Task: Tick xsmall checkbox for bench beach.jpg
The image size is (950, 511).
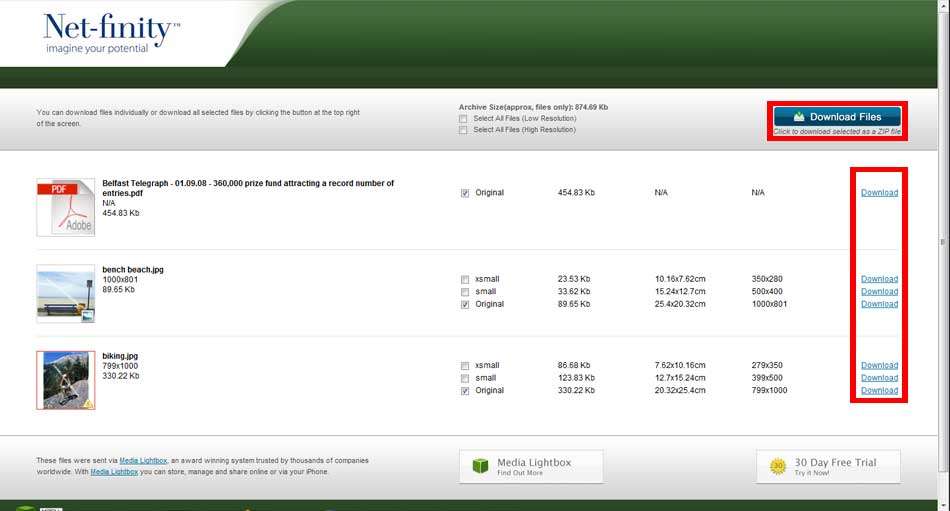Action: (x=465, y=279)
